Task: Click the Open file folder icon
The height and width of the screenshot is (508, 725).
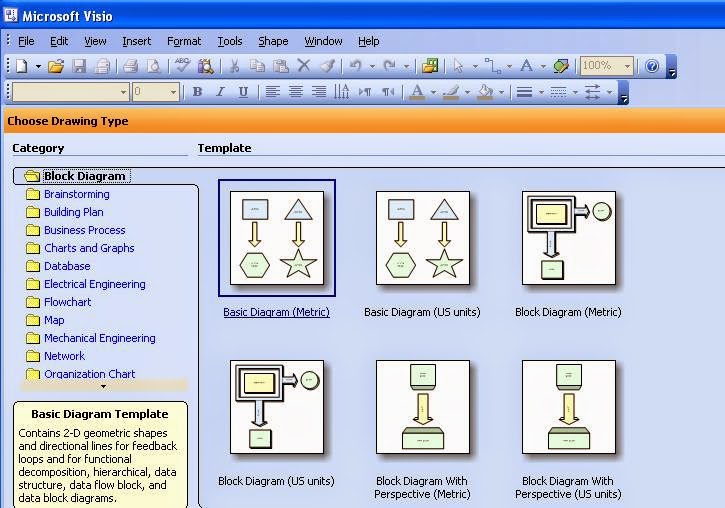Action: tap(56, 66)
